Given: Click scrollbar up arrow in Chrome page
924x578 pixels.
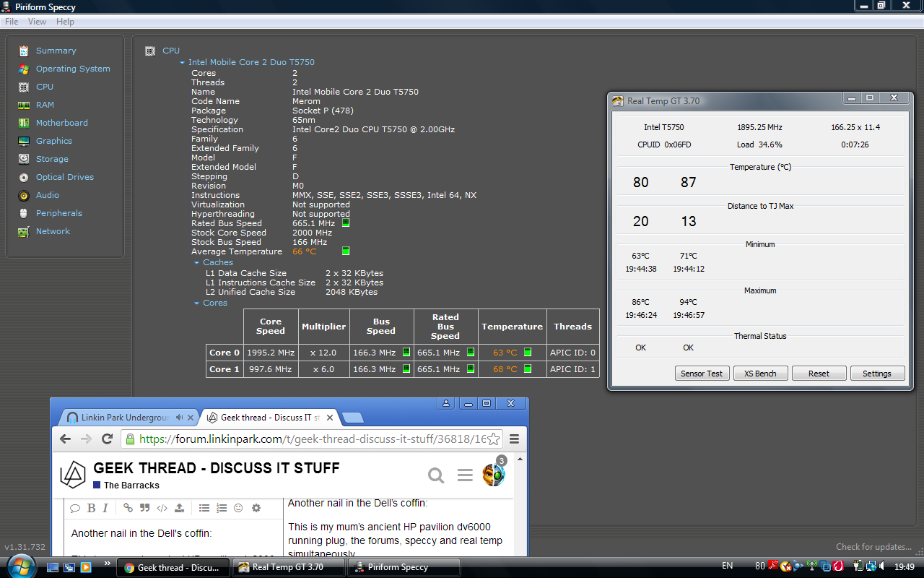Looking at the screenshot, I should pos(520,460).
